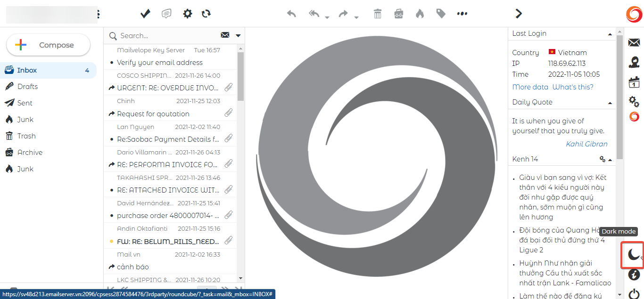The width and height of the screenshot is (644, 299).
Task: Click the 'More data' link
Action: [530, 87]
